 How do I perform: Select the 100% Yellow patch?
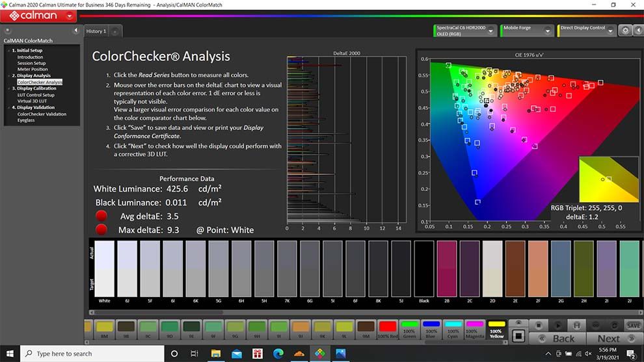click(x=496, y=330)
